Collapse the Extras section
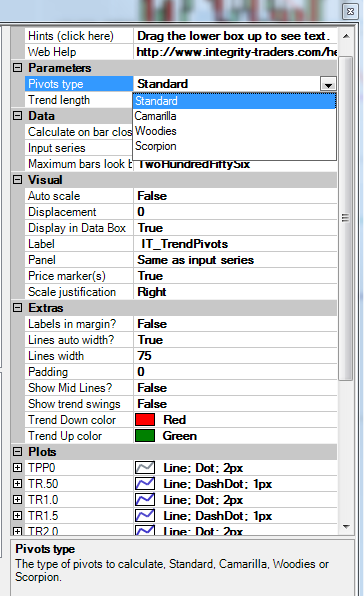This screenshot has height=596, width=364. coord(17,308)
